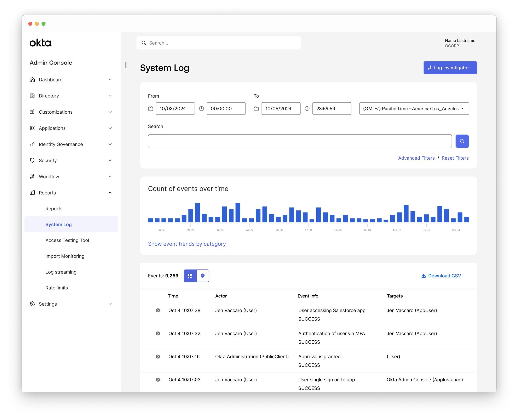518x420 pixels.
Task: Expand the Dashboard menu chevron
Action: [110, 80]
